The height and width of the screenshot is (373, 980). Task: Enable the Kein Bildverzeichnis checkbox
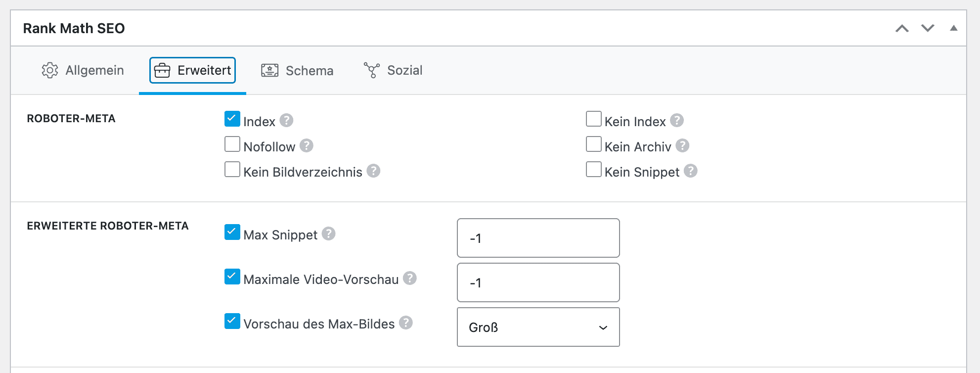coord(232,169)
